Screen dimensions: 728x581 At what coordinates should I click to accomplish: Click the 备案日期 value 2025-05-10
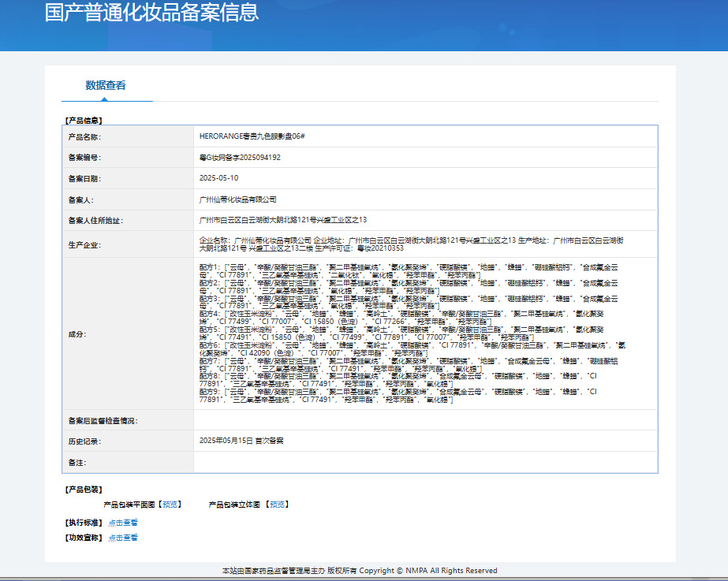(218, 178)
